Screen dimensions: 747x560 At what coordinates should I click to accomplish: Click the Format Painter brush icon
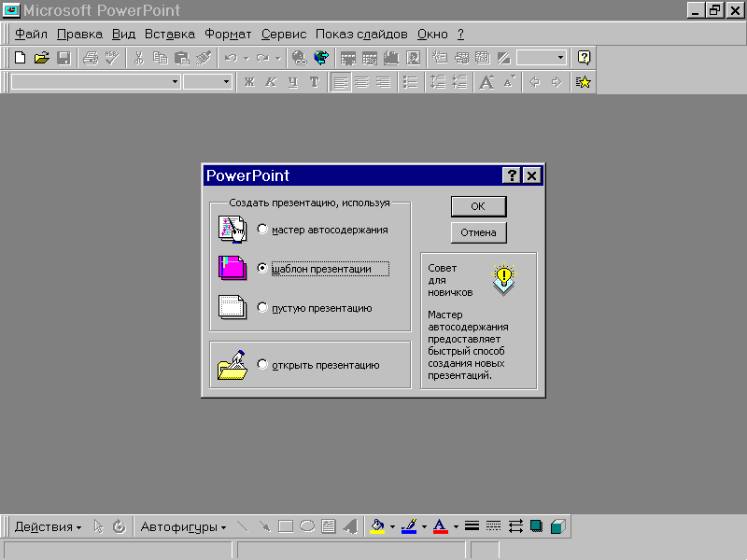click(x=204, y=58)
